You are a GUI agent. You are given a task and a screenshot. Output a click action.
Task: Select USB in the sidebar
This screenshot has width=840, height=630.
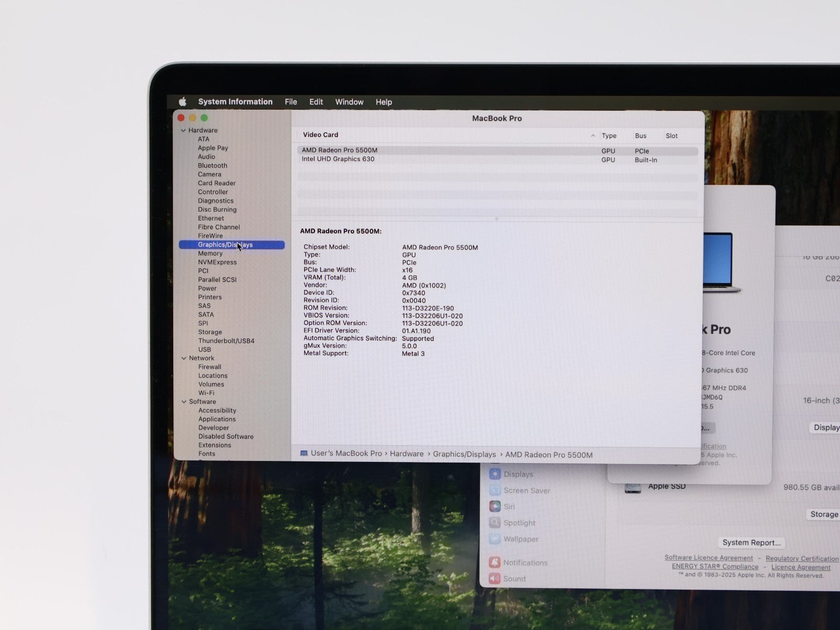204,350
